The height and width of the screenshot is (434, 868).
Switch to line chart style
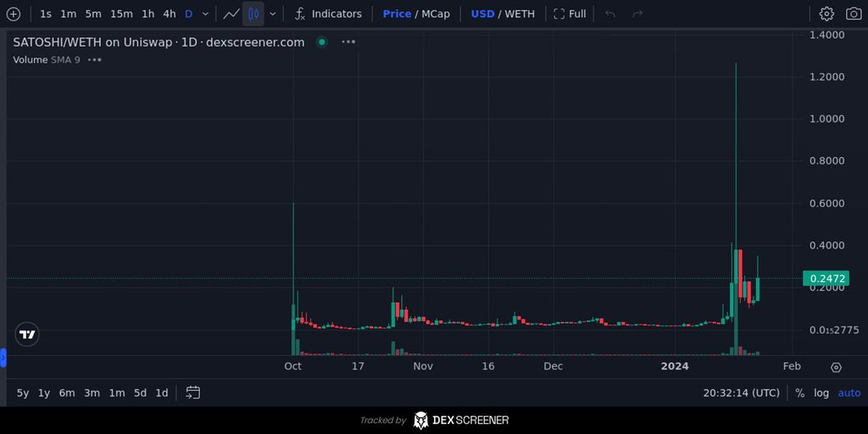click(231, 14)
